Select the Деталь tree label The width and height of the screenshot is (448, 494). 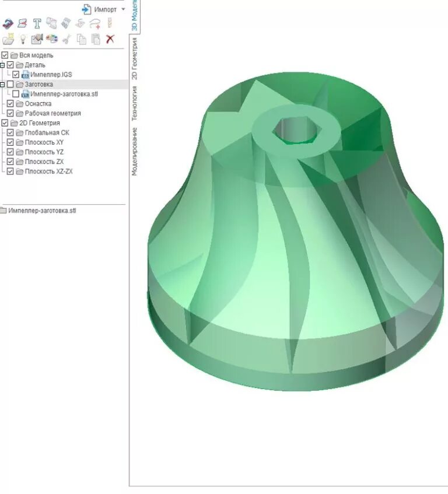click(x=35, y=65)
